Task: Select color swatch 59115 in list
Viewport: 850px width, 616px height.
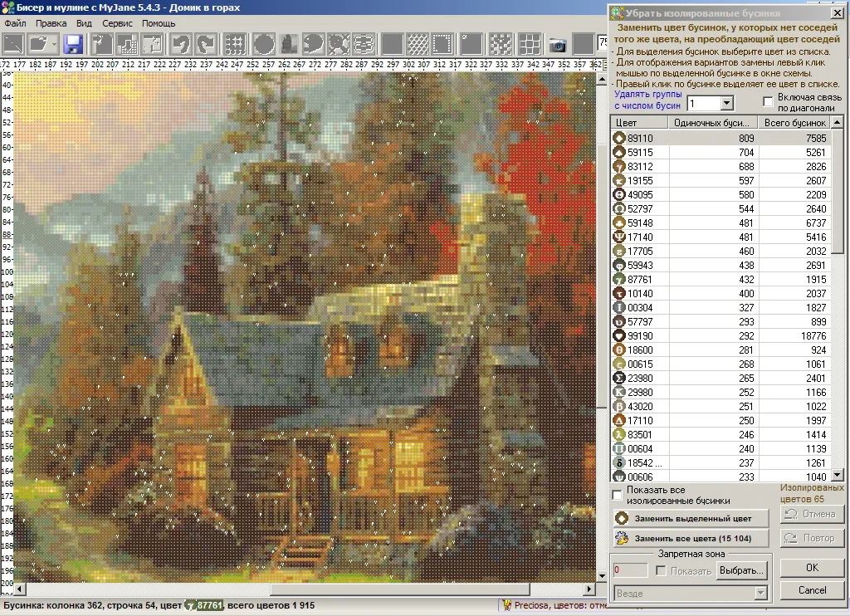Action: point(619,153)
